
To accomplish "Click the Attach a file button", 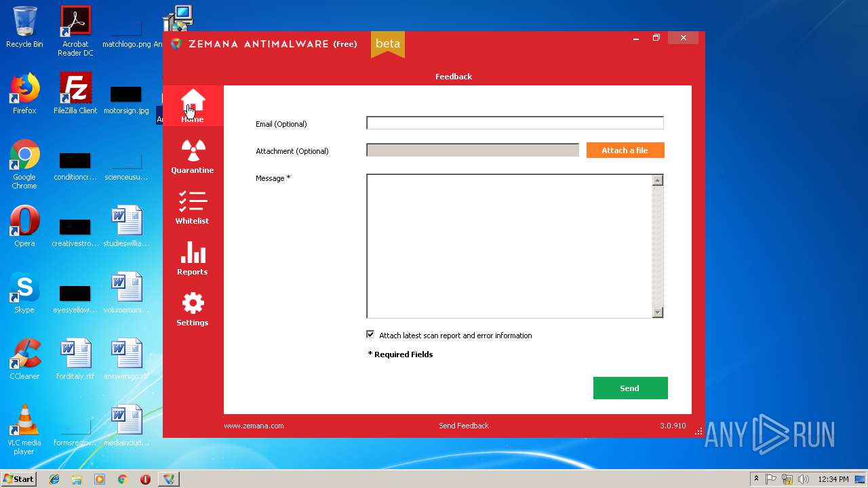I will (625, 150).
